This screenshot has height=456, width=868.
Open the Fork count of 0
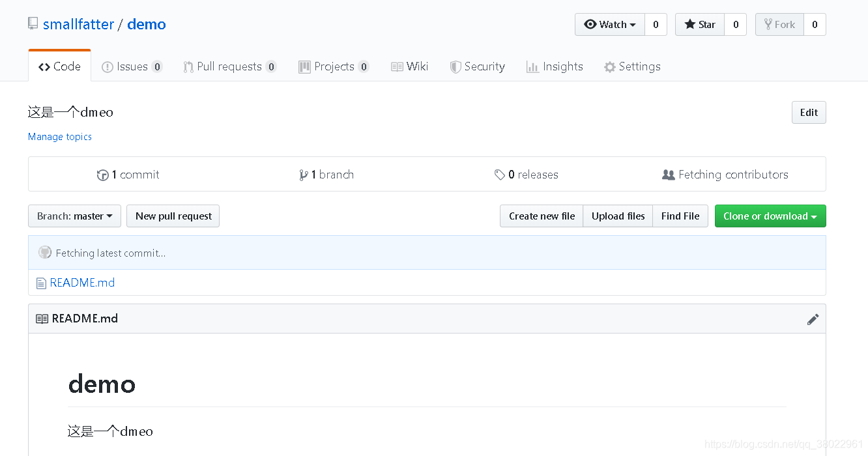[x=815, y=25]
